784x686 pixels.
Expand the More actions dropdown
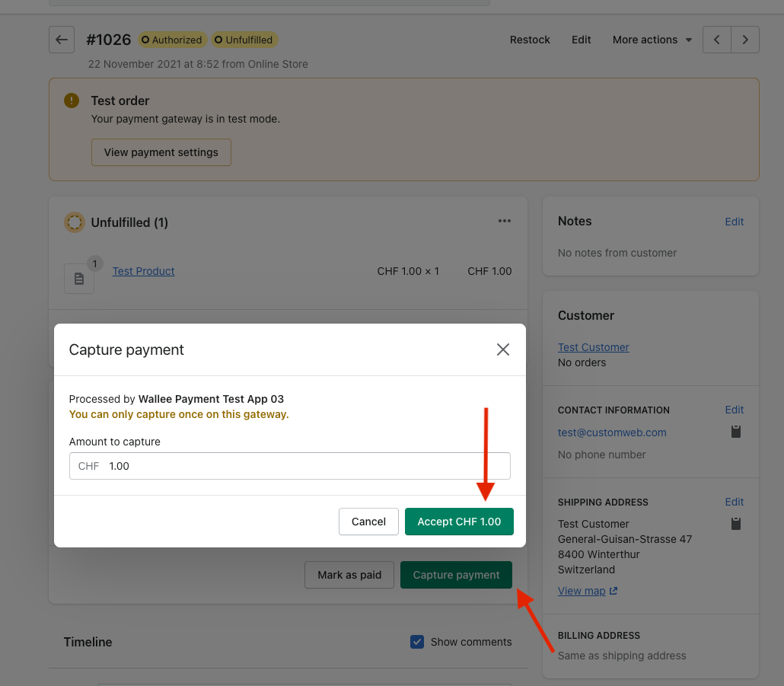pyautogui.click(x=652, y=40)
